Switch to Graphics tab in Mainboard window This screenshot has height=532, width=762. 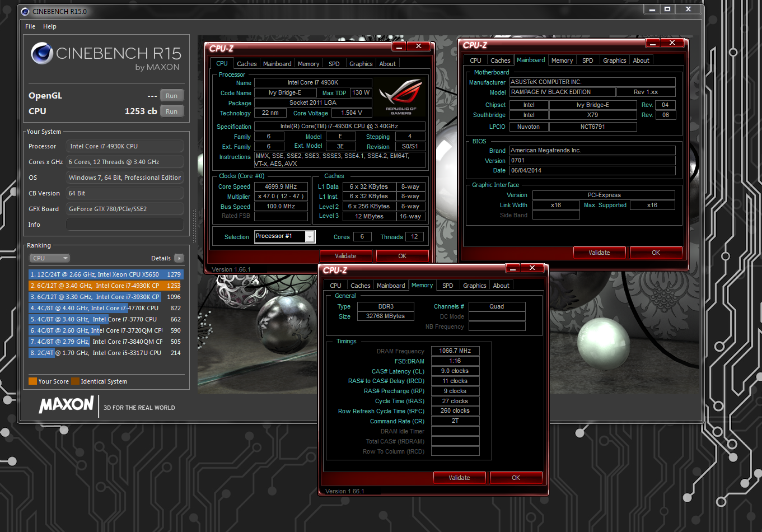coord(615,60)
